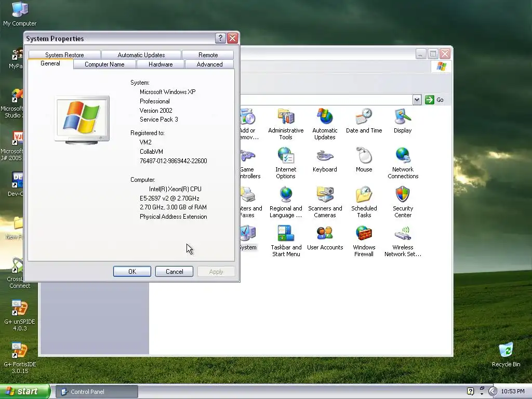Image resolution: width=532 pixels, height=399 pixels.
Task: Open Security Center shield icon
Action: tap(403, 202)
